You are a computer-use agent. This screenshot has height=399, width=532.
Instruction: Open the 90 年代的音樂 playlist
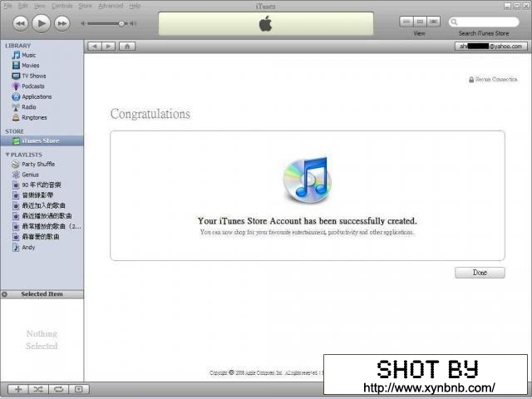[x=42, y=185]
